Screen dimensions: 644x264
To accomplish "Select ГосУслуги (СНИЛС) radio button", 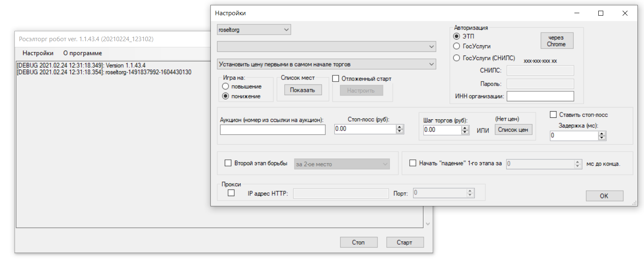I will (456, 58).
